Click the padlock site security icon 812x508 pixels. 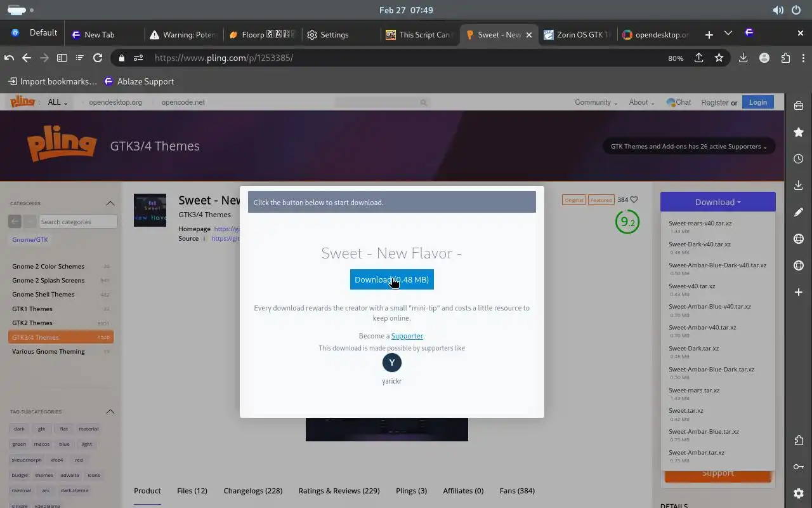[122, 58]
